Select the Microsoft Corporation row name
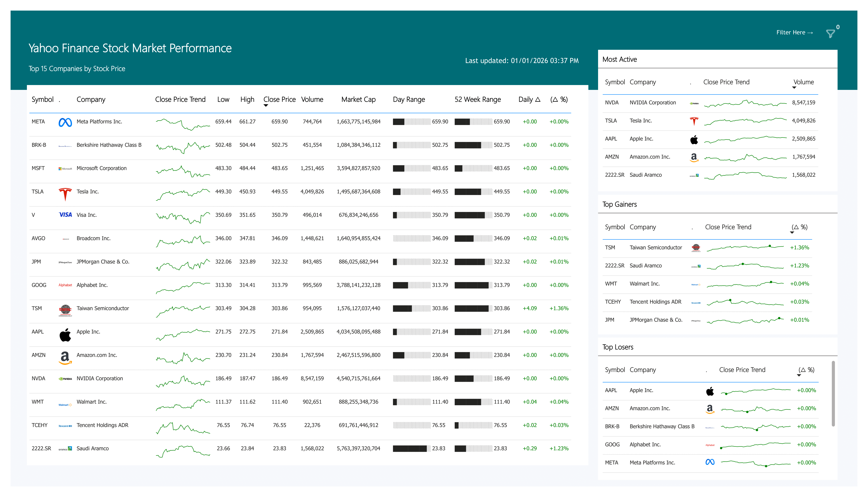 coord(101,168)
